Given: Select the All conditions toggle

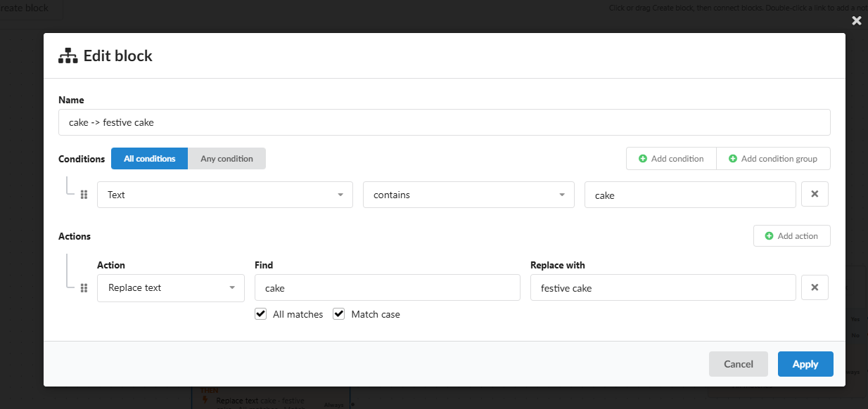Looking at the screenshot, I should click(x=150, y=159).
